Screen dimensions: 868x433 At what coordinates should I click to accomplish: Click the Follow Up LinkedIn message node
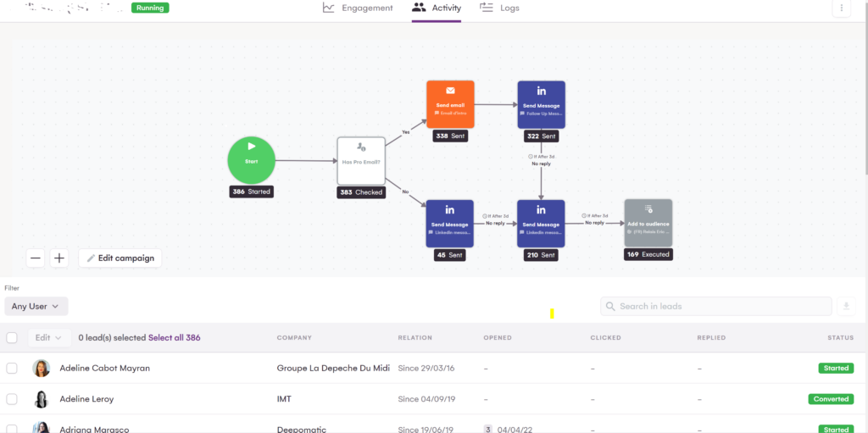pos(541,104)
